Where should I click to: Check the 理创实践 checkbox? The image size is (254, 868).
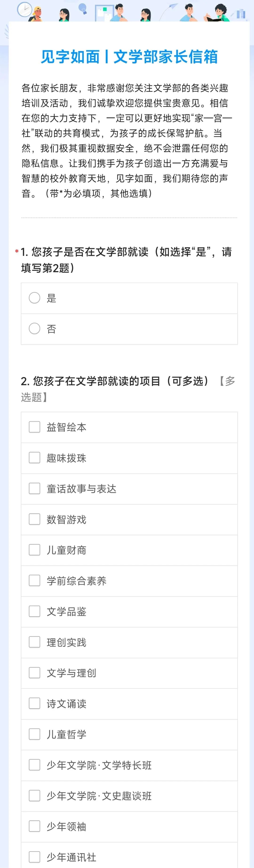coord(34,642)
